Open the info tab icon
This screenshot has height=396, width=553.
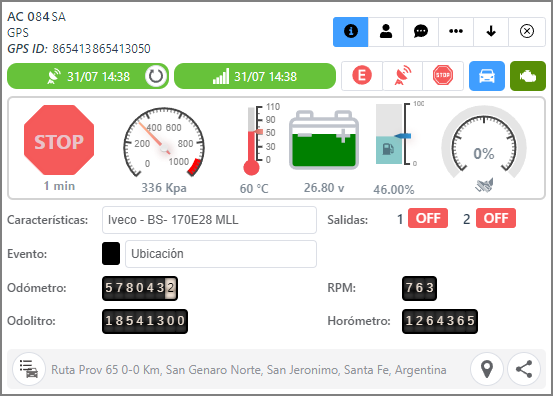pos(351,32)
